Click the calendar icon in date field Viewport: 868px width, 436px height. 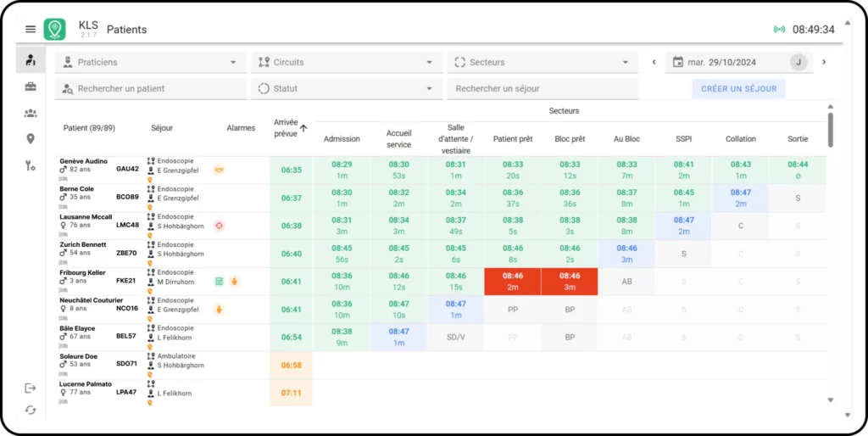coord(677,62)
